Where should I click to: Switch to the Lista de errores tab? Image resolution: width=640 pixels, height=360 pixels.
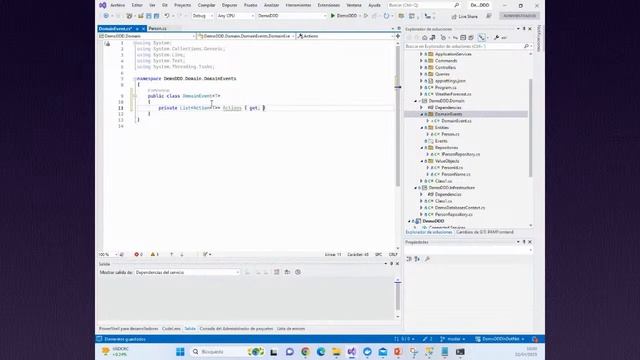click(291, 329)
